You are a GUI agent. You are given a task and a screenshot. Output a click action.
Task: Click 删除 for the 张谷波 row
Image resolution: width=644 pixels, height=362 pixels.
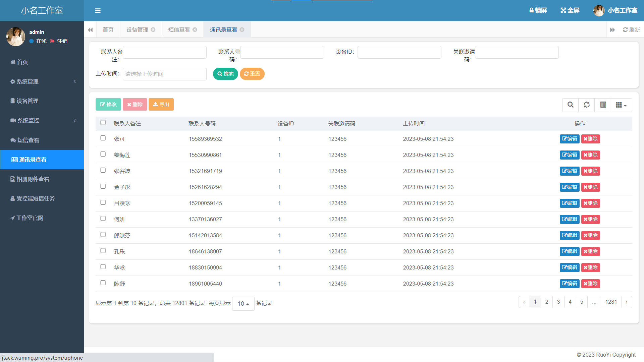click(590, 171)
